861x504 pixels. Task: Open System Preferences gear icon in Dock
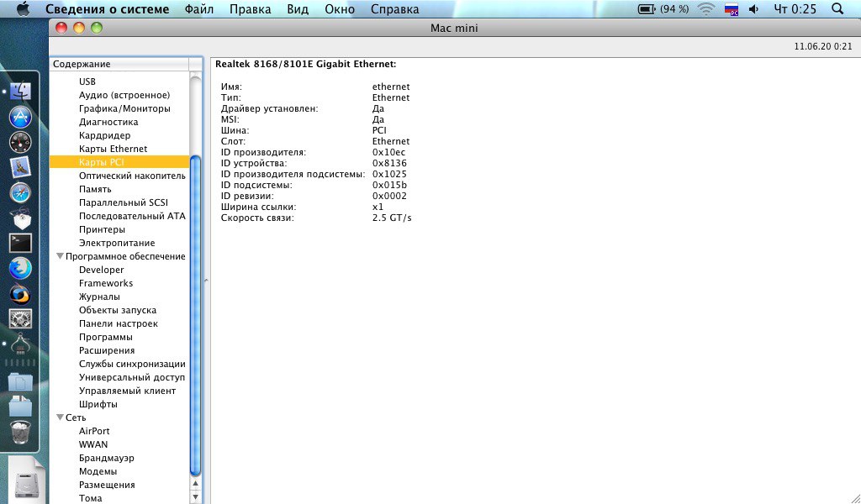(x=21, y=318)
